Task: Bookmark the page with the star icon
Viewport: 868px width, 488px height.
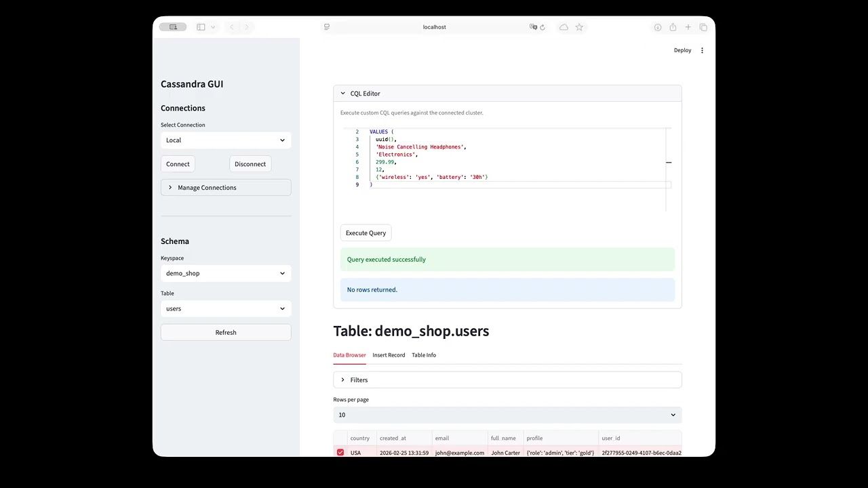Action: pyautogui.click(x=579, y=27)
